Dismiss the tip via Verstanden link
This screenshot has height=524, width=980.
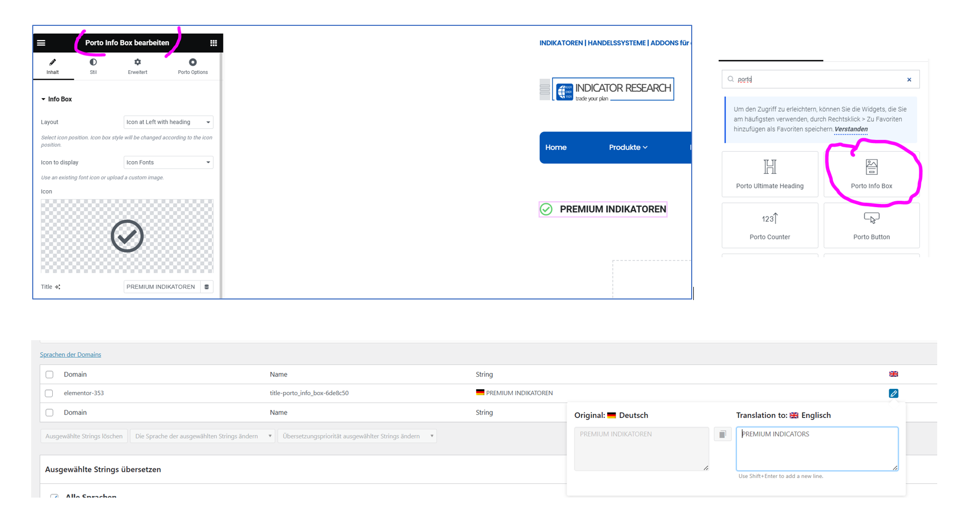pyautogui.click(x=851, y=129)
